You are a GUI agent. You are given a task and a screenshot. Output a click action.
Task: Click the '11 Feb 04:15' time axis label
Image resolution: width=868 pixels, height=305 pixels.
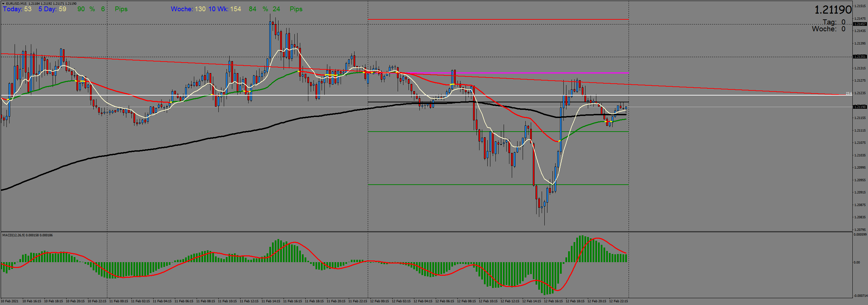[x=162, y=301]
